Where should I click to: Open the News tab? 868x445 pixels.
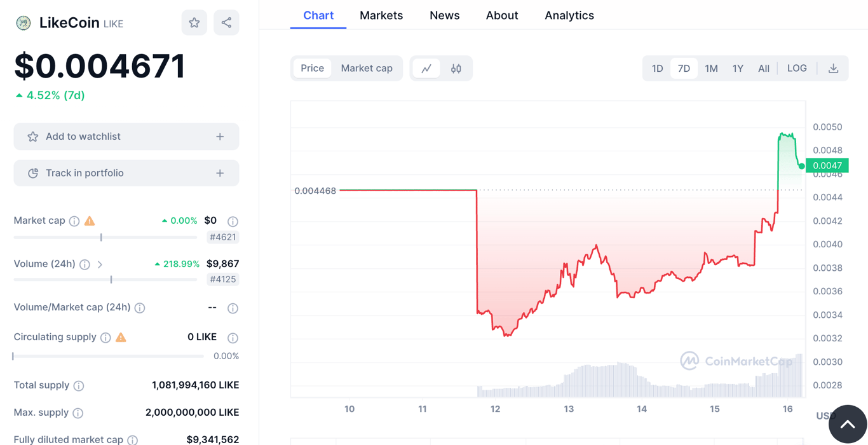(x=444, y=15)
